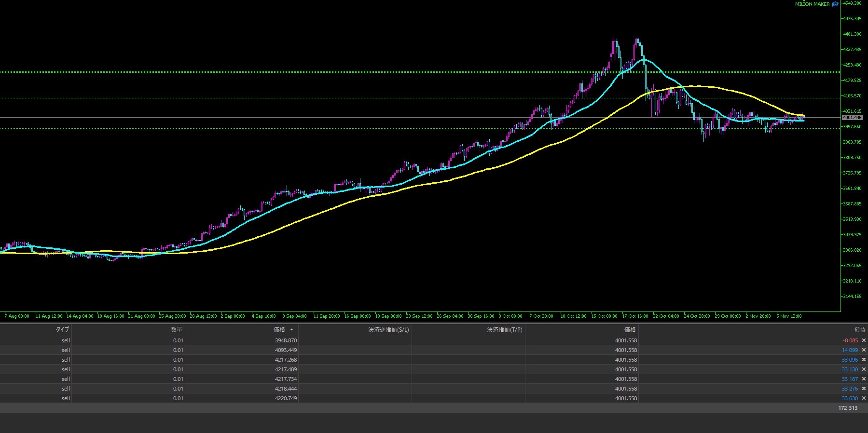Screen dimensions: 868x433
Task: Click the 決済指値(T/P) column header
Action: tap(504, 330)
